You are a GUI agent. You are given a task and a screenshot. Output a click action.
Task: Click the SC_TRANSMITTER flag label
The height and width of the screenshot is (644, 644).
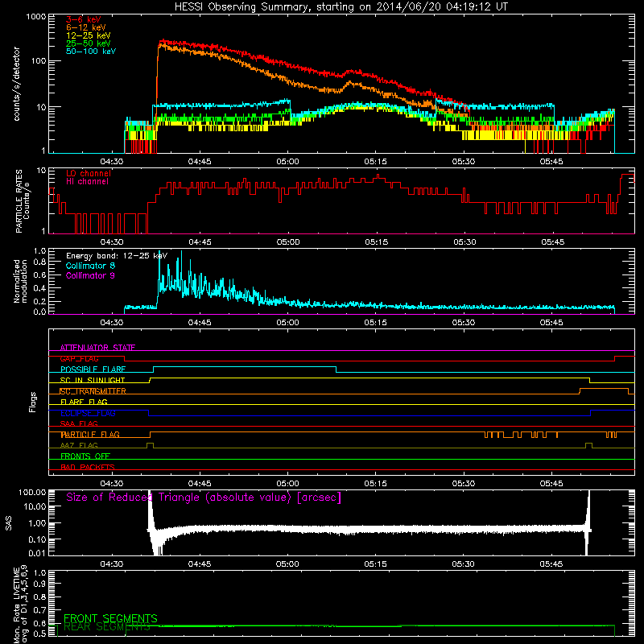pyautogui.click(x=93, y=391)
